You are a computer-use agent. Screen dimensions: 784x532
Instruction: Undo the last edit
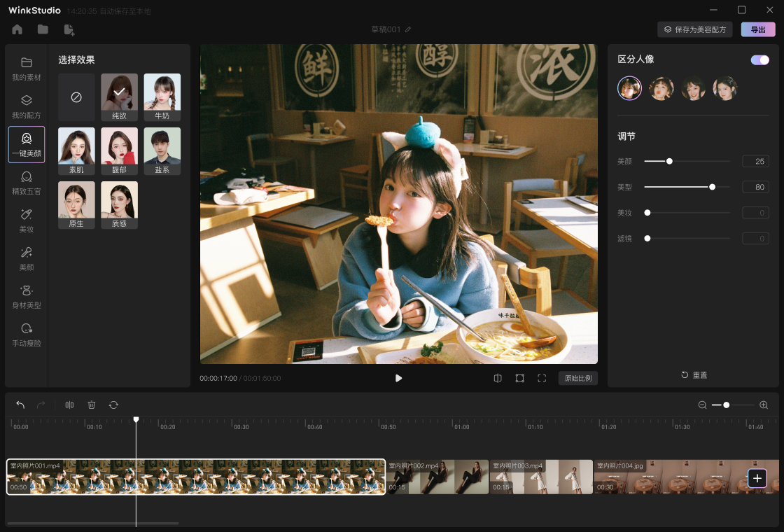pos(20,405)
